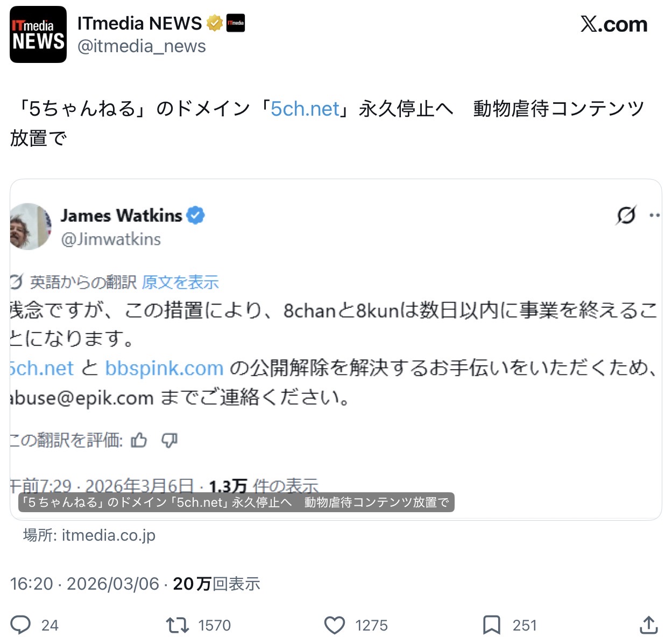Open the three-dot more menu of quoted tweet

coord(654,215)
